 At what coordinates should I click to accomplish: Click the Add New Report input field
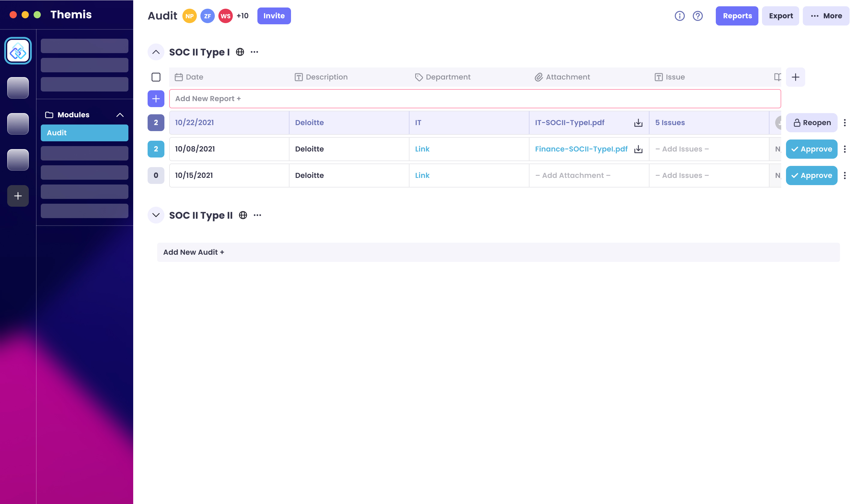(x=475, y=99)
